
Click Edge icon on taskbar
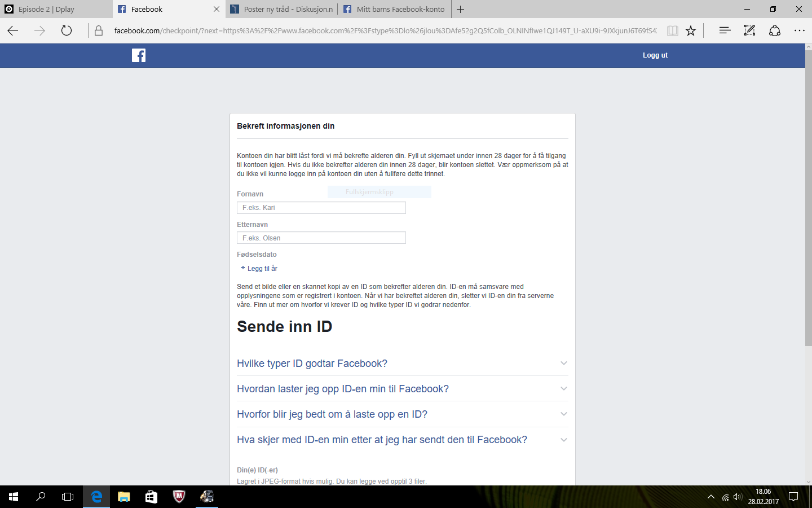tap(96, 497)
